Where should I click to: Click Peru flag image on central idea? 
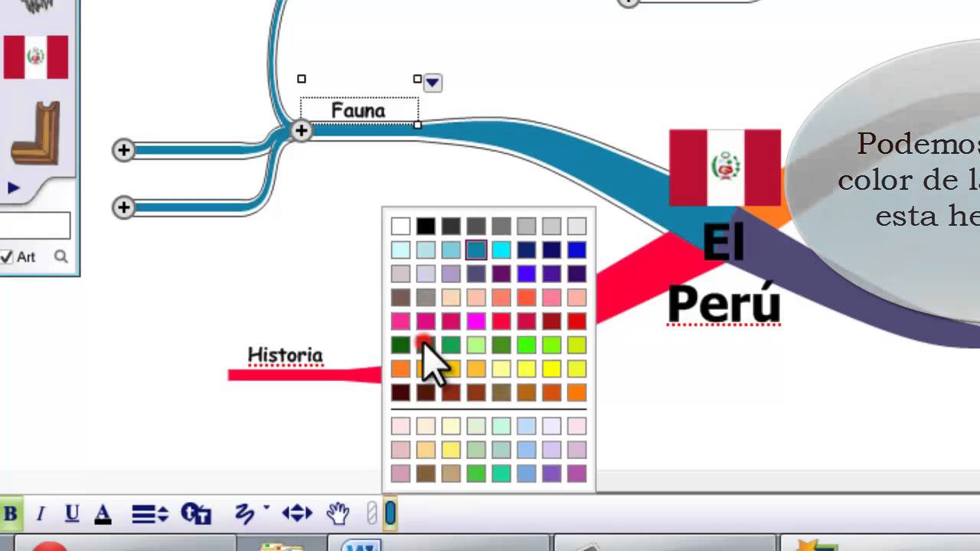tap(725, 168)
